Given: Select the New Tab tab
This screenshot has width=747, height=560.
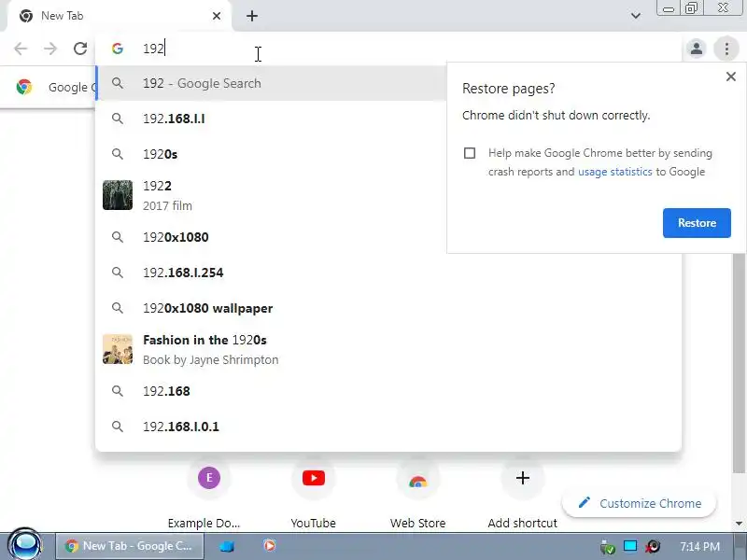Looking at the screenshot, I should 120,16.
